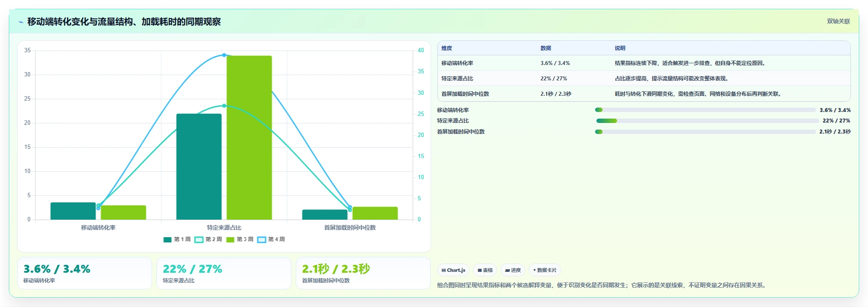Viewport: 868px width, 307px height.
Task: Select the 特定来源占比 progress bar
Action: 708,121
